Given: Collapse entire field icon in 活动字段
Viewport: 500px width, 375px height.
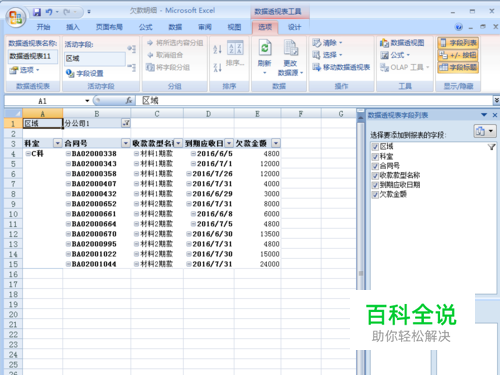Looking at the screenshot, I should coord(132,67).
